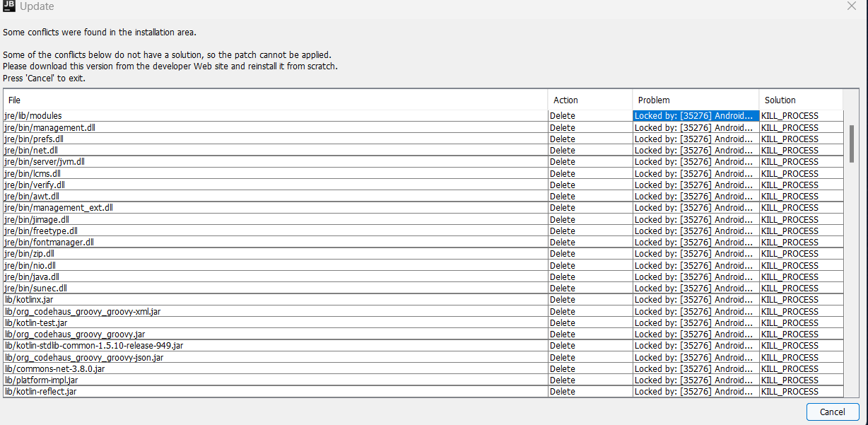This screenshot has width=868, height=425.
Task: Select the jre/bin/prefs.dll file cell
Action: click(x=276, y=139)
